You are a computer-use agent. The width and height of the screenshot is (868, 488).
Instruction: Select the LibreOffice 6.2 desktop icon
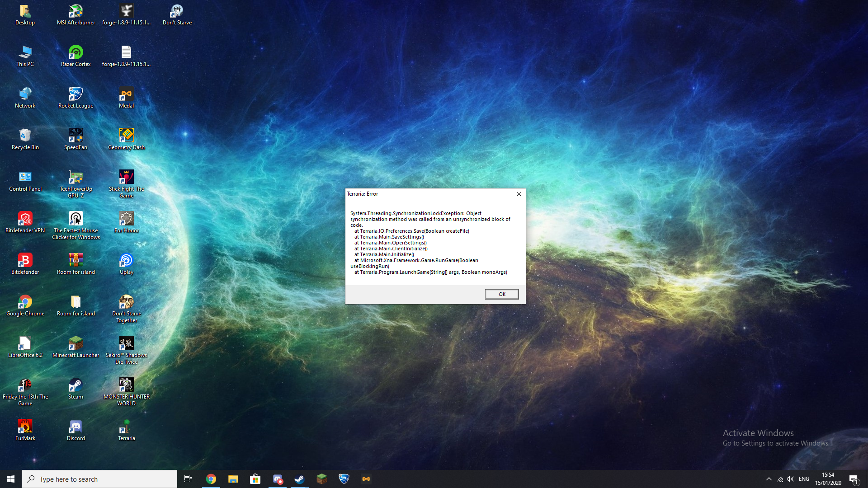25,347
